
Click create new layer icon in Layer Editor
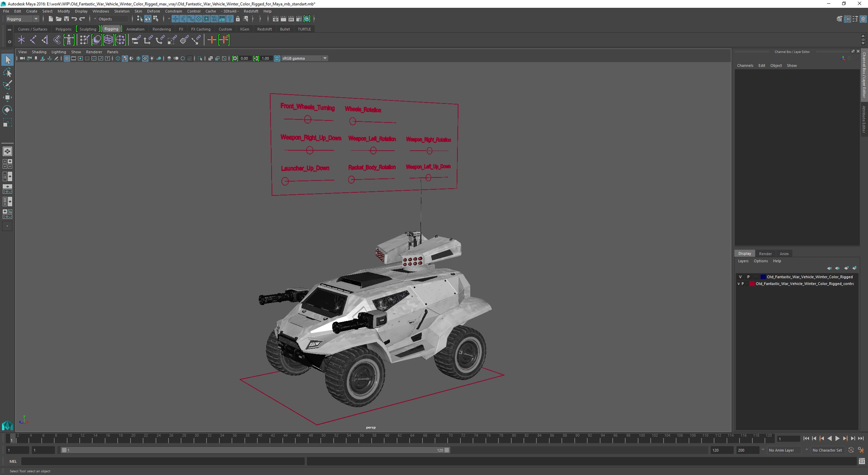pos(846,268)
